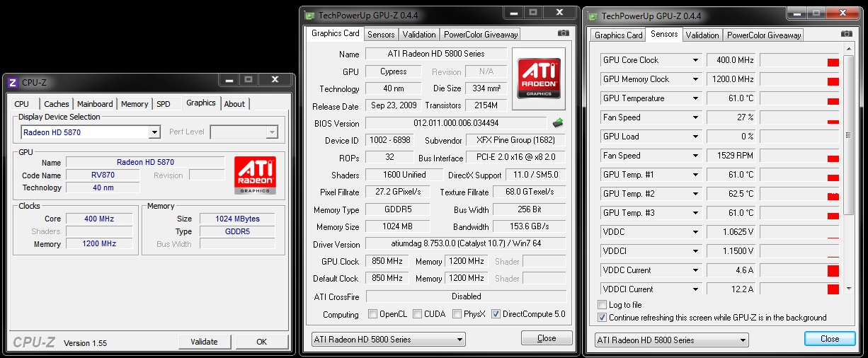Click the middle GPU-Z window title icon
The width and height of the screenshot is (868, 358).
pos(309,15)
